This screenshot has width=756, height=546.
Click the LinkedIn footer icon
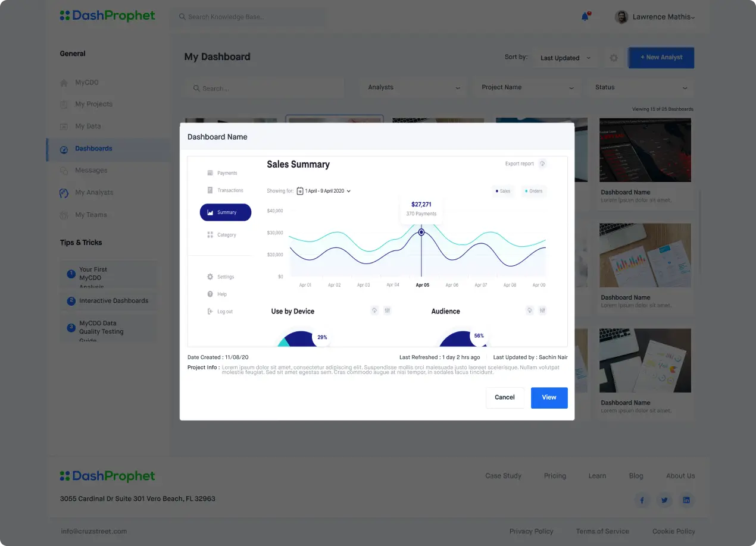point(686,500)
